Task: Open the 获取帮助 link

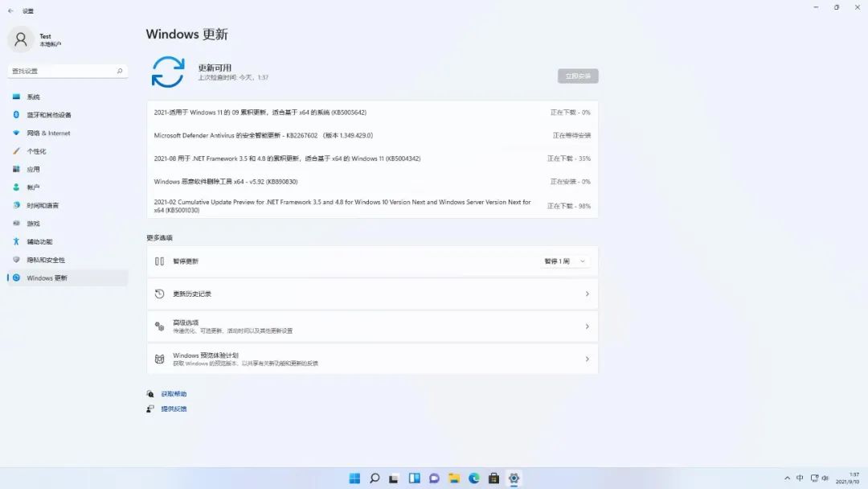Action: point(174,394)
